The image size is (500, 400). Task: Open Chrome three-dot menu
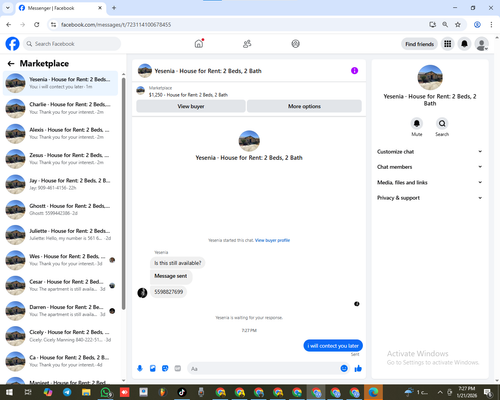tap(491, 24)
